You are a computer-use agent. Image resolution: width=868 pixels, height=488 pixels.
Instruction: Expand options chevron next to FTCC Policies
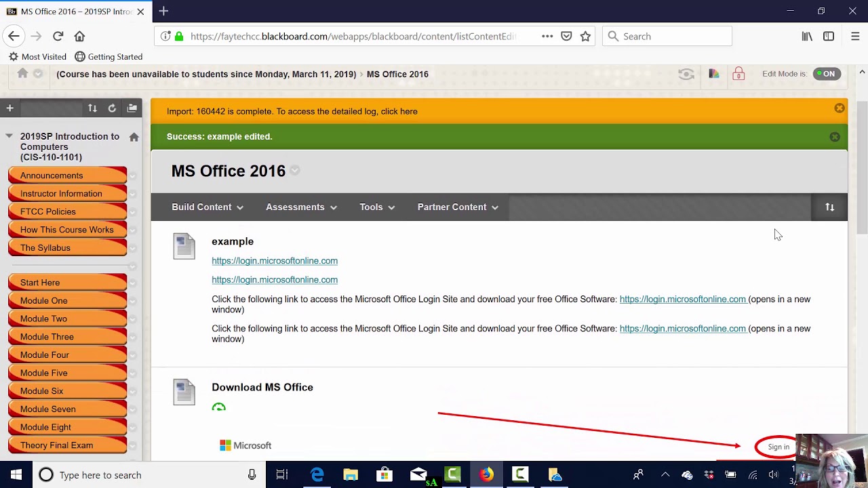coord(132,212)
